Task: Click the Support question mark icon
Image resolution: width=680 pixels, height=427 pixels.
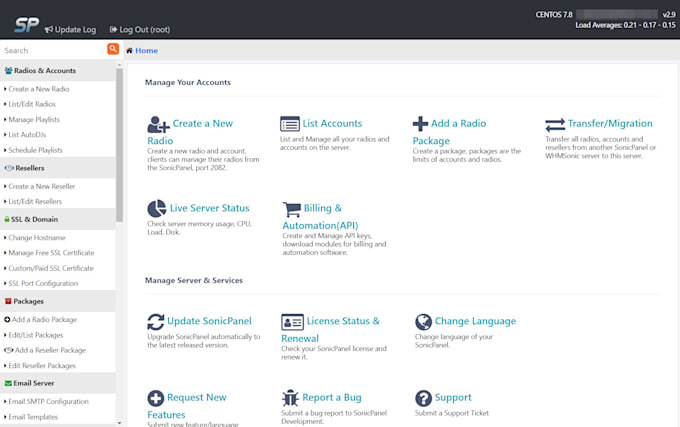Action: click(x=423, y=398)
